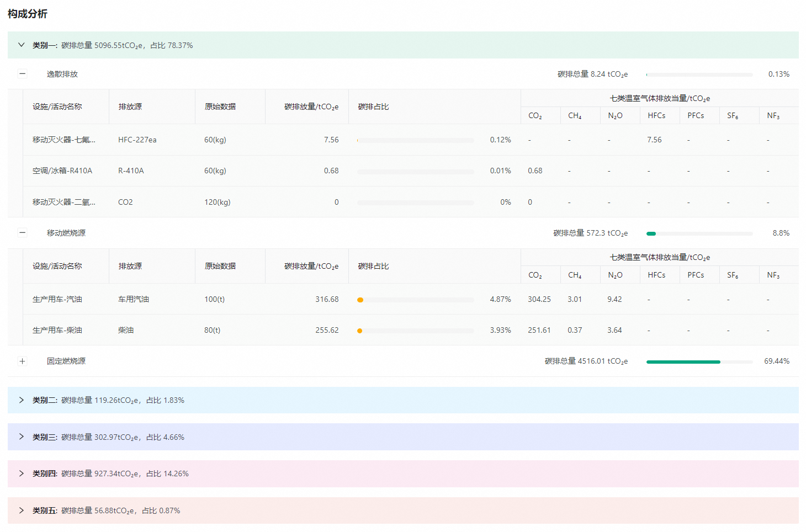
Task: Click the 固定燃烧源 69.44% progress bar
Action: point(699,362)
